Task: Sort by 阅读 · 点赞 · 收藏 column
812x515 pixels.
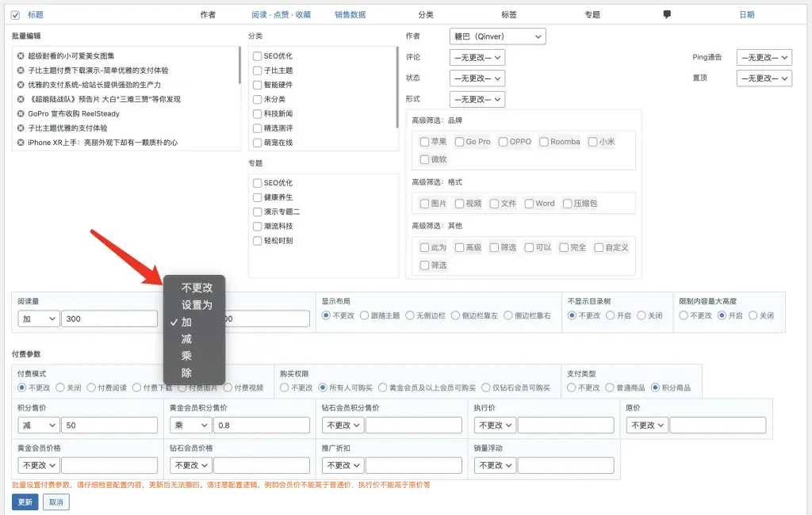Action: (x=282, y=15)
